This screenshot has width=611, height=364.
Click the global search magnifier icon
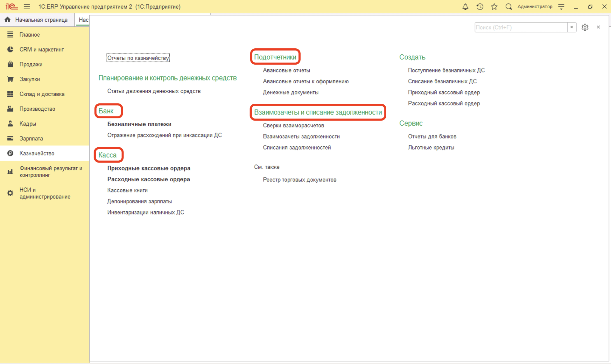point(509,7)
